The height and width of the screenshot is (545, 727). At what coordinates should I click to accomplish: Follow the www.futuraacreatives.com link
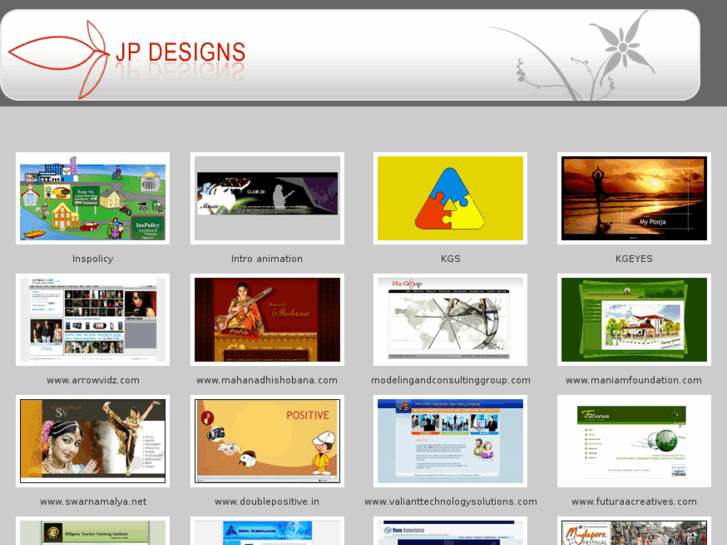pos(634,502)
